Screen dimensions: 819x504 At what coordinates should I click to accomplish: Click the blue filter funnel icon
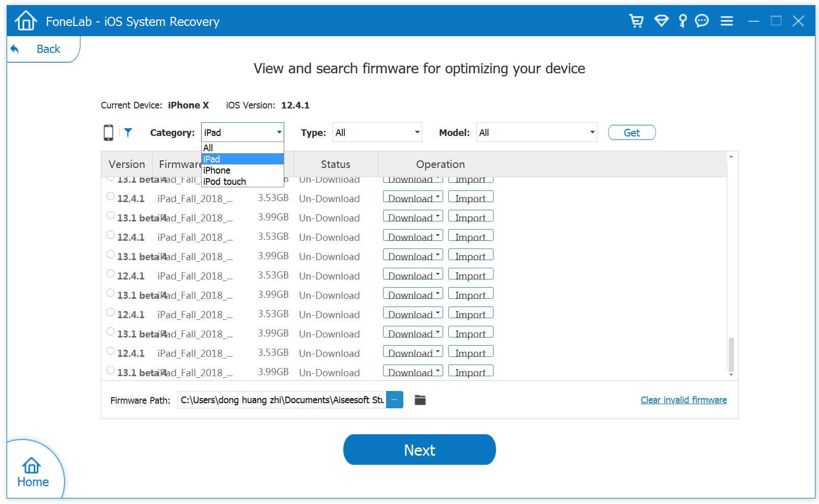[128, 132]
